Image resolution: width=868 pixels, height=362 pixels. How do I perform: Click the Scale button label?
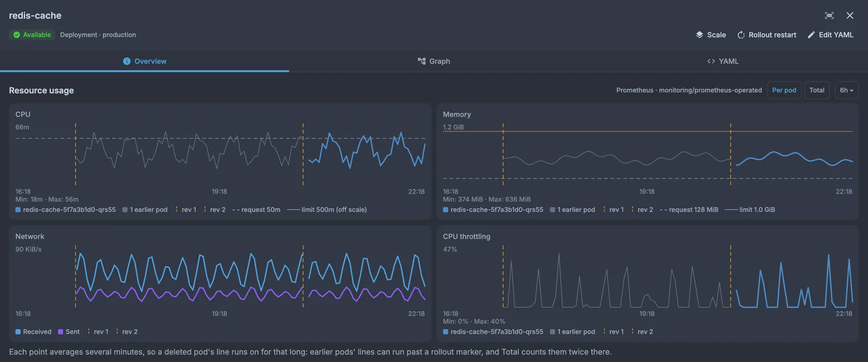point(716,35)
